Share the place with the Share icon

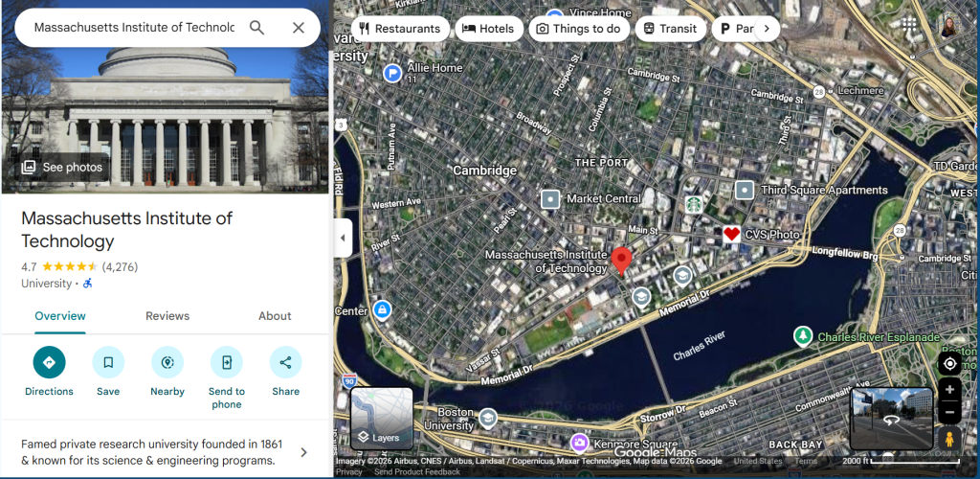pyautogui.click(x=285, y=362)
